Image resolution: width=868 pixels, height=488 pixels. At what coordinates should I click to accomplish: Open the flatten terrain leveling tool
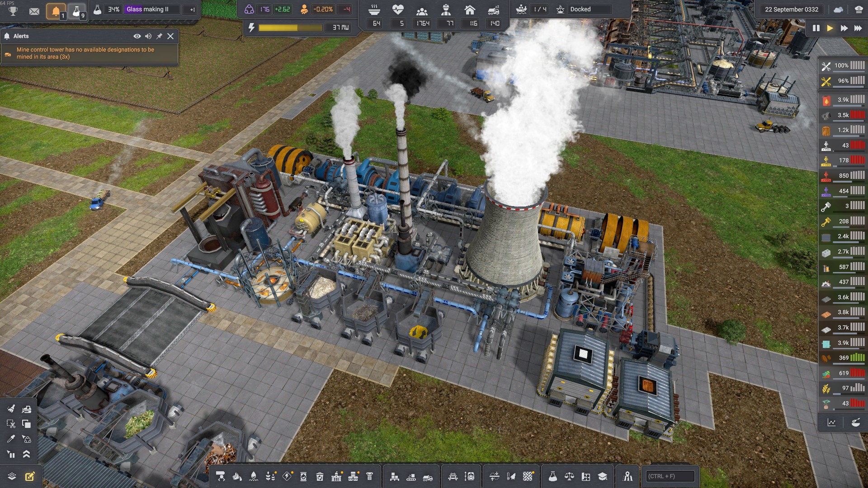495,476
